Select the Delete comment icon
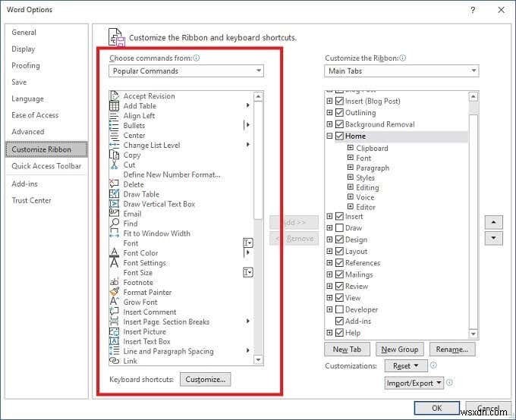516x420 pixels. [114, 184]
